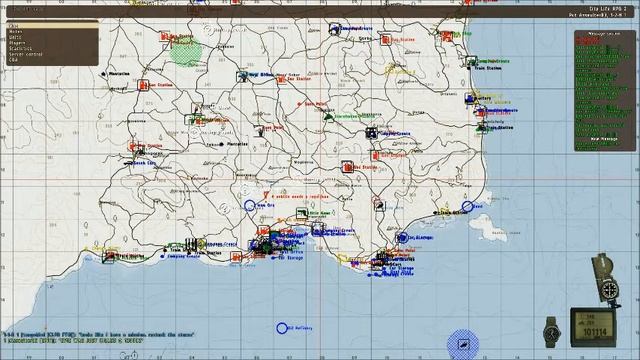The height and width of the screenshot is (360, 640).
Task: Click the second chat line at bottom left
Action: [x=73, y=340]
